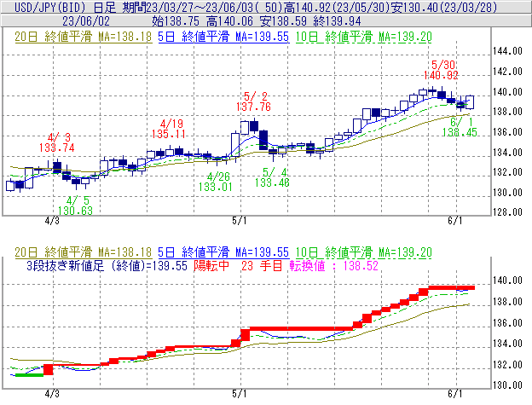
Task: Click the magenta 転換値 : 138.52 text
Action: tap(334, 265)
